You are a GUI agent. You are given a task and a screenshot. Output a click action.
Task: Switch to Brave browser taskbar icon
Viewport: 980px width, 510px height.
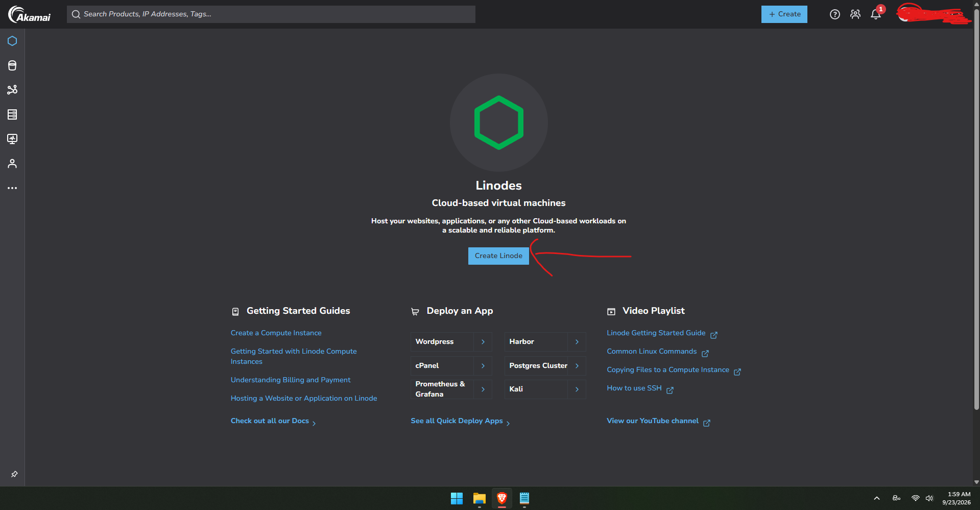click(x=502, y=498)
